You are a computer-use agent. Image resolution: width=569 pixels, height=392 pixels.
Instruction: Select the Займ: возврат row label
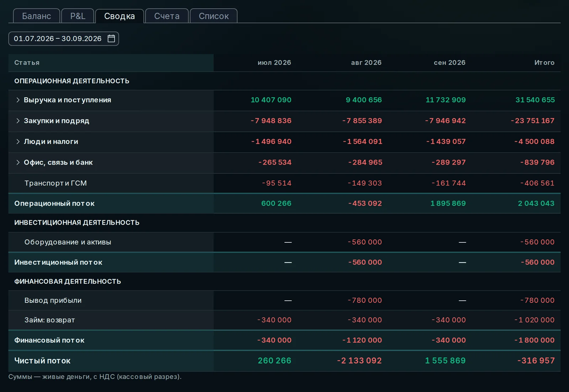(x=49, y=320)
